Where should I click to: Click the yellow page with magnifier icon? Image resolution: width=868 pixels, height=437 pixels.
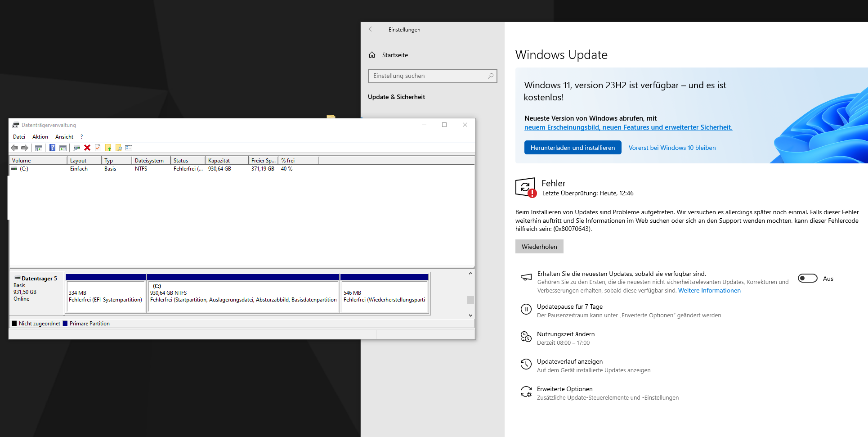point(119,148)
